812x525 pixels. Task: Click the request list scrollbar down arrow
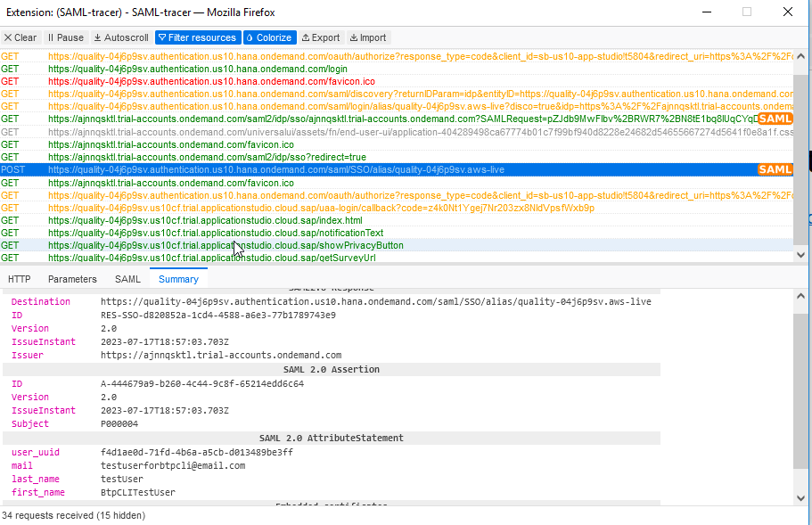click(800, 255)
